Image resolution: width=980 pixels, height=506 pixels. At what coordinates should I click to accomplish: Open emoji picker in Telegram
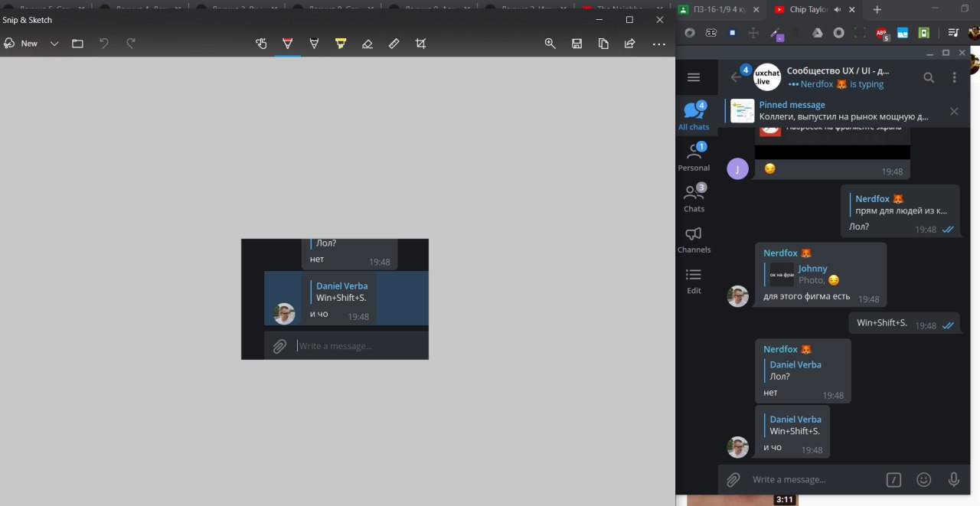pos(924,480)
